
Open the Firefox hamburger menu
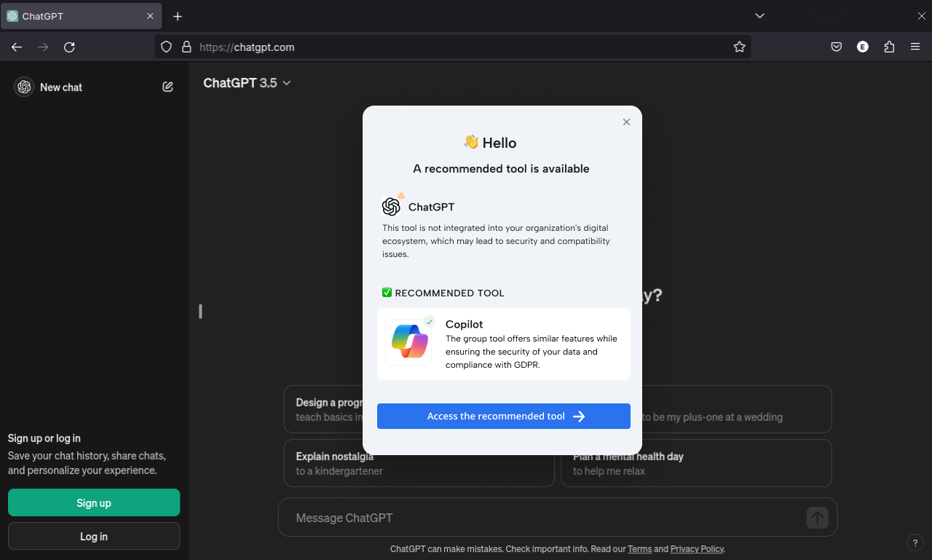coord(915,47)
